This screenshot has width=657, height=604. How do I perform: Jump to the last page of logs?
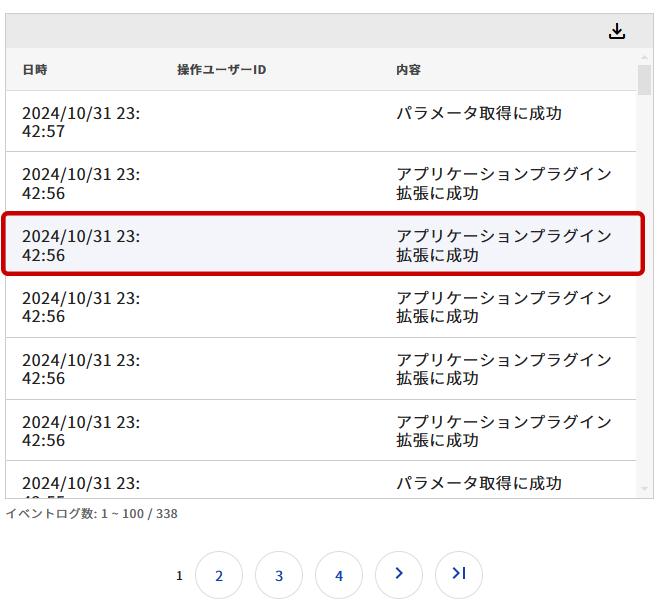coord(459,574)
